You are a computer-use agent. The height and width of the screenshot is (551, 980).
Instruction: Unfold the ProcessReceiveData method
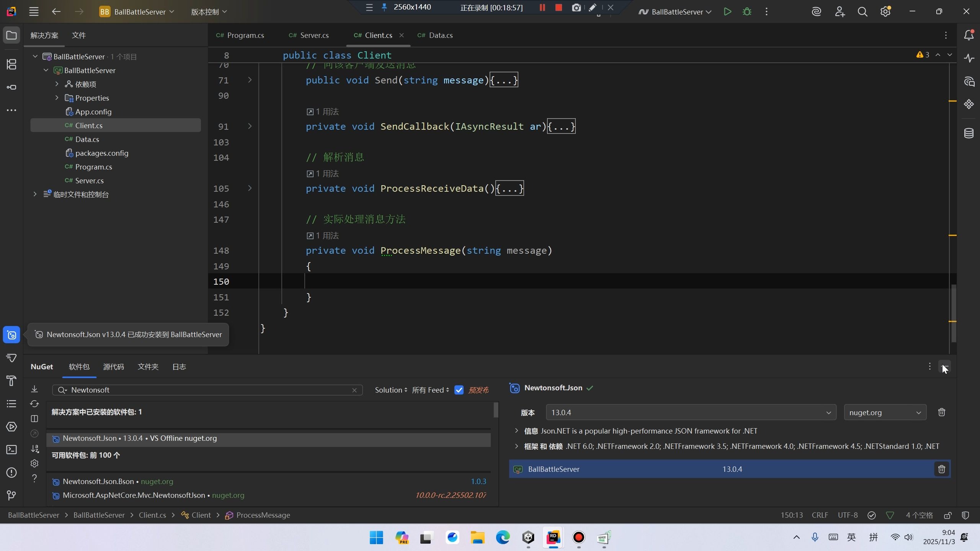250,188
